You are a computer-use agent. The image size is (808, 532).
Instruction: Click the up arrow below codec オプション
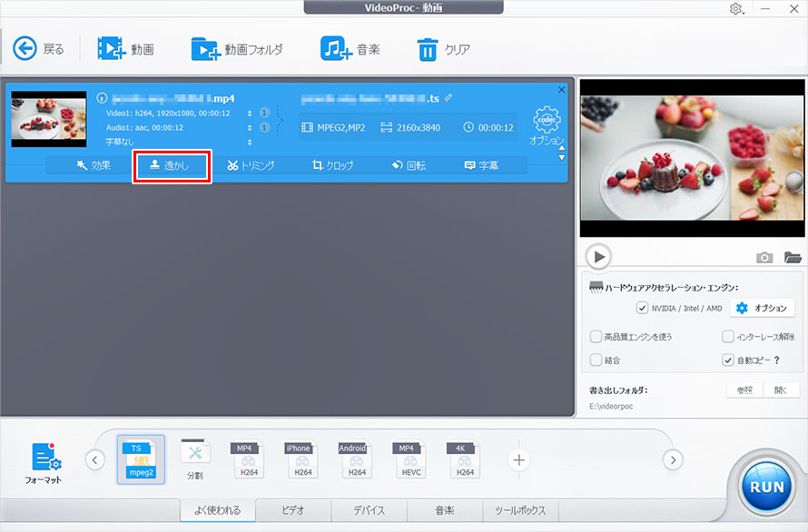pos(562,148)
